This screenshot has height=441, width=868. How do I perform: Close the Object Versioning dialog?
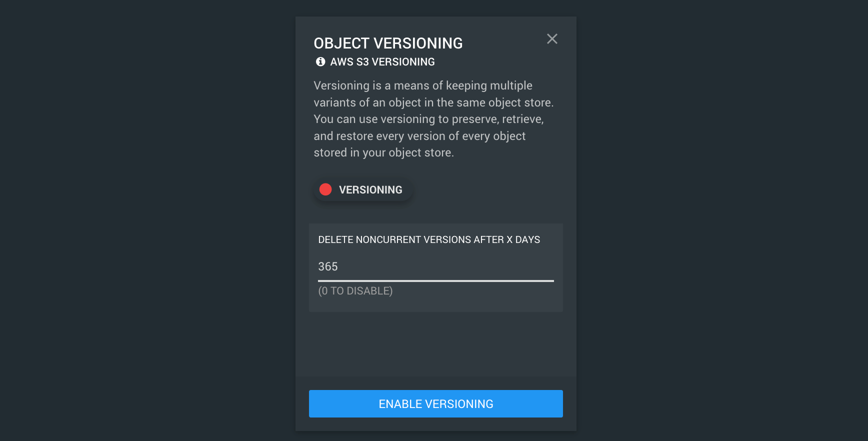[552, 39]
